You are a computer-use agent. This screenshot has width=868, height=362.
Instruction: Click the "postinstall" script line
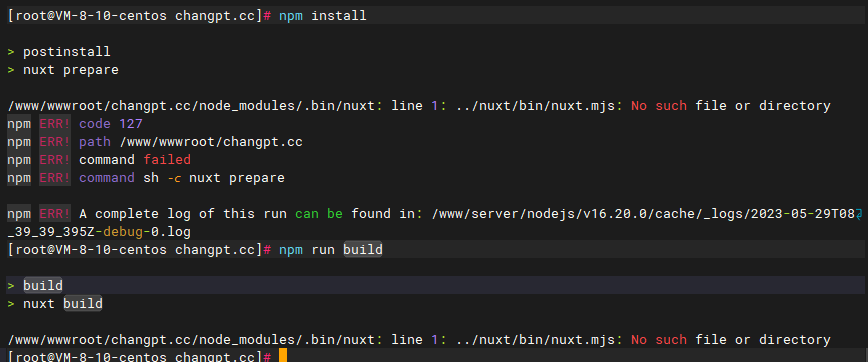click(x=66, y=52)
